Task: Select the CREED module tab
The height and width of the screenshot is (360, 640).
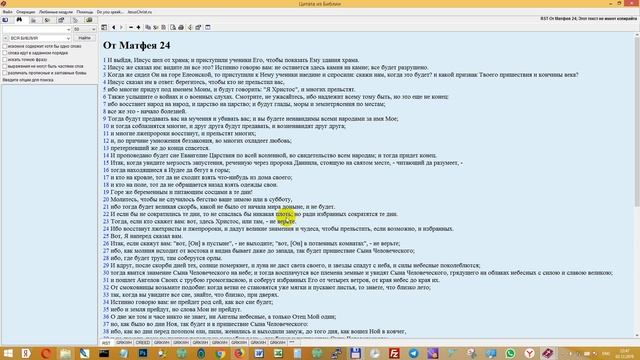Action: tap(143, 342)
